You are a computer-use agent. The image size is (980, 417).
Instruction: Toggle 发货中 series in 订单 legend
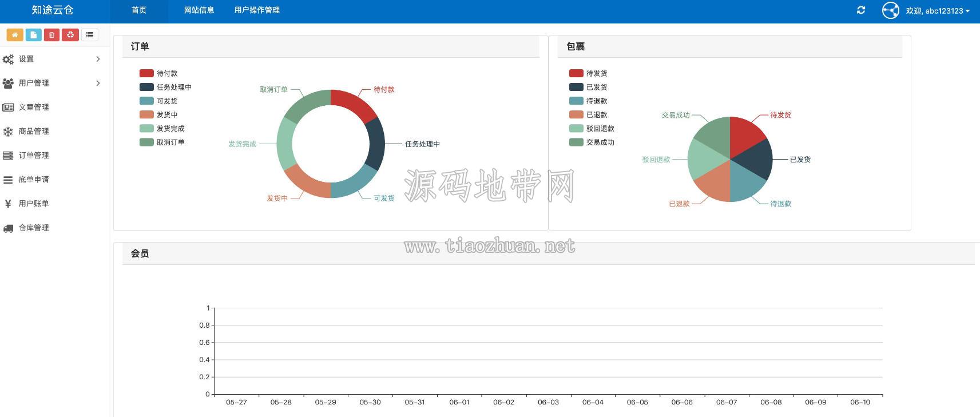[158, 114]
